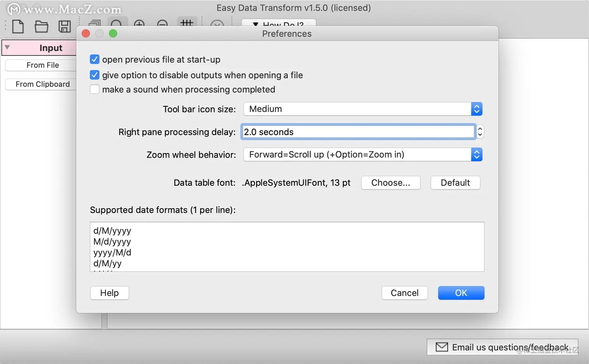589x364 pixels.
Task: Click the Open folder toolbar icon
Action: tap(41, 26)
